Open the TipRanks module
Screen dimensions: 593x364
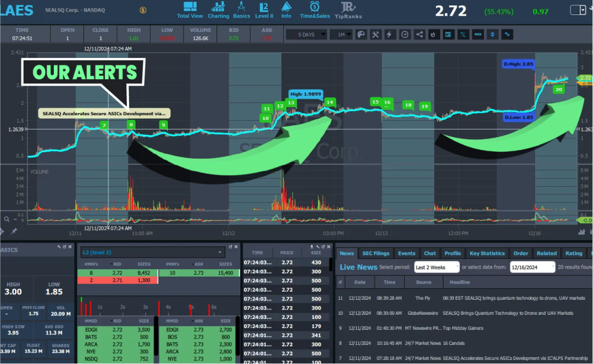coord(348,10)
